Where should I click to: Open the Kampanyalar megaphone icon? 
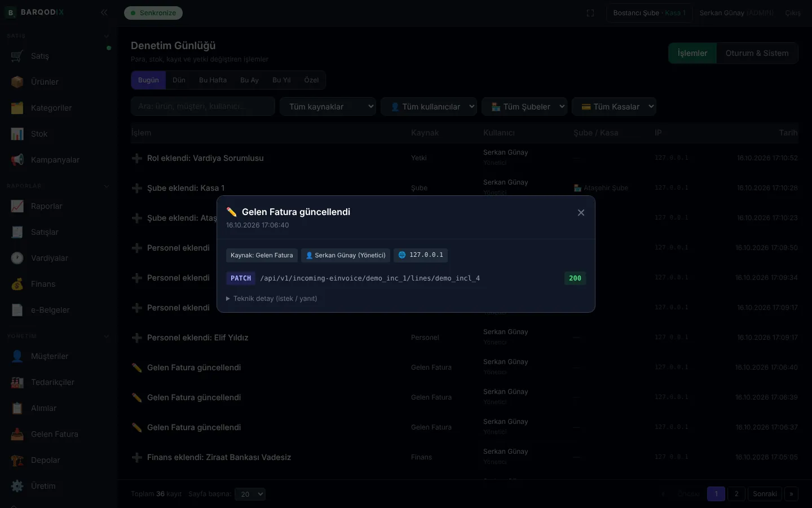[x=17, y=160]
